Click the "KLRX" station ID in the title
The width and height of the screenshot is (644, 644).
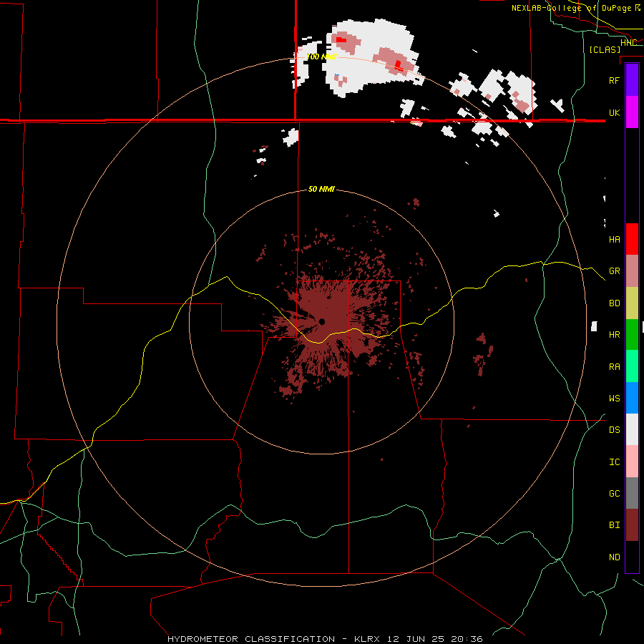(367, 639)
